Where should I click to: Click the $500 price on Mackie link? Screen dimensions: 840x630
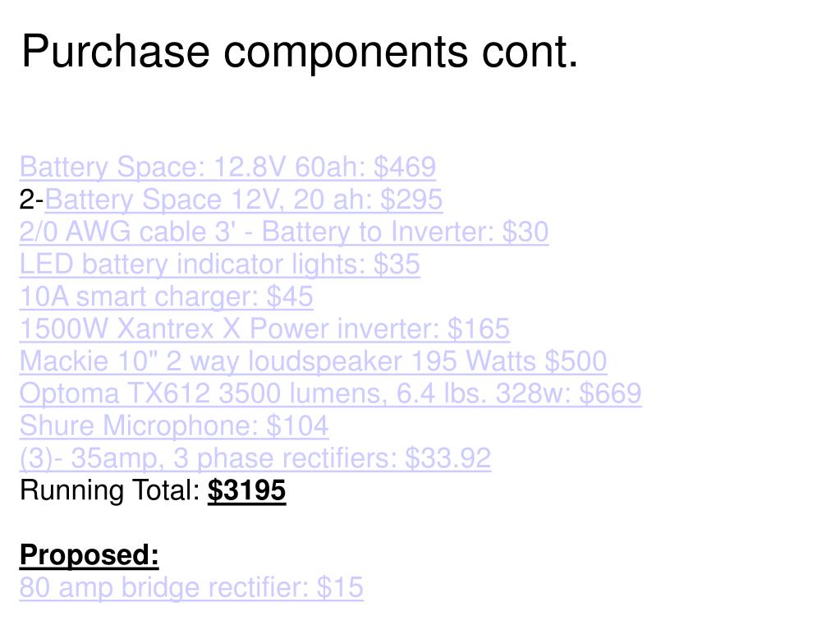click(x=576, y=361)
